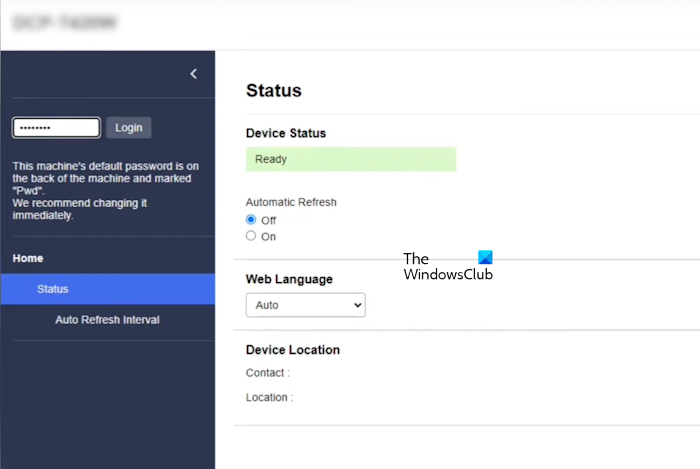700x469 pixels.
Task: Click the green Ready status bar
Action: pyautogui.click(x=350, y=159)
